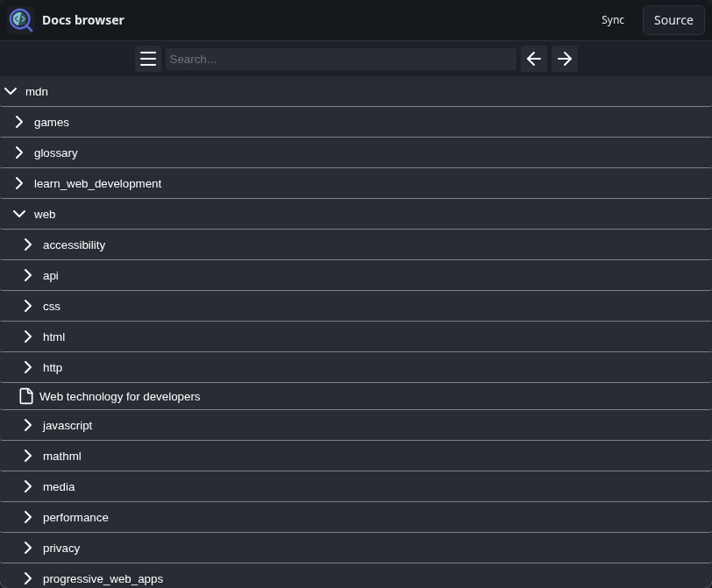This screenshot has height=588, width=712.
Task: Collapse the web folder chevron
Action: pyautogui.click(x=19, y=214)
